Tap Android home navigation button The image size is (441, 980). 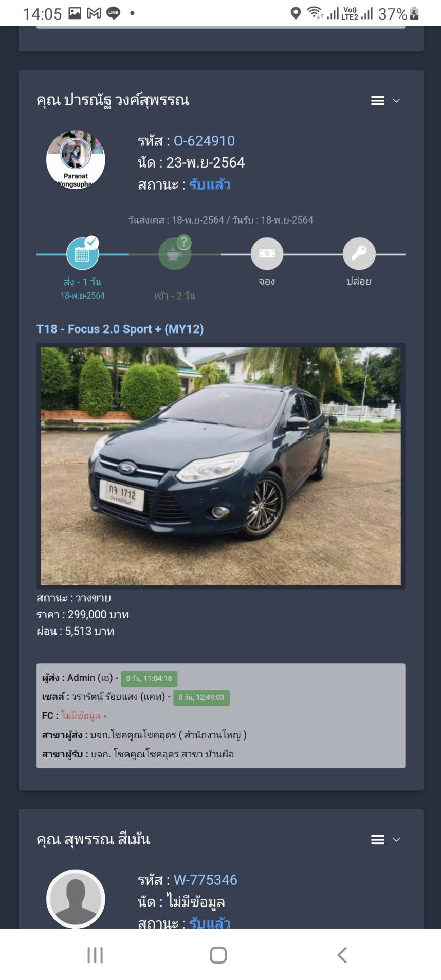pyautogui.click(x=218, y=955)
